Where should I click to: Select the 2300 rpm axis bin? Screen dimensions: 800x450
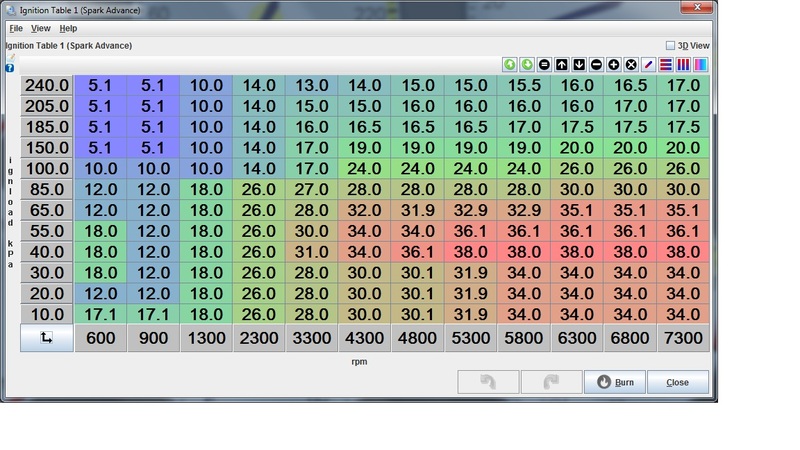(259, 338)
